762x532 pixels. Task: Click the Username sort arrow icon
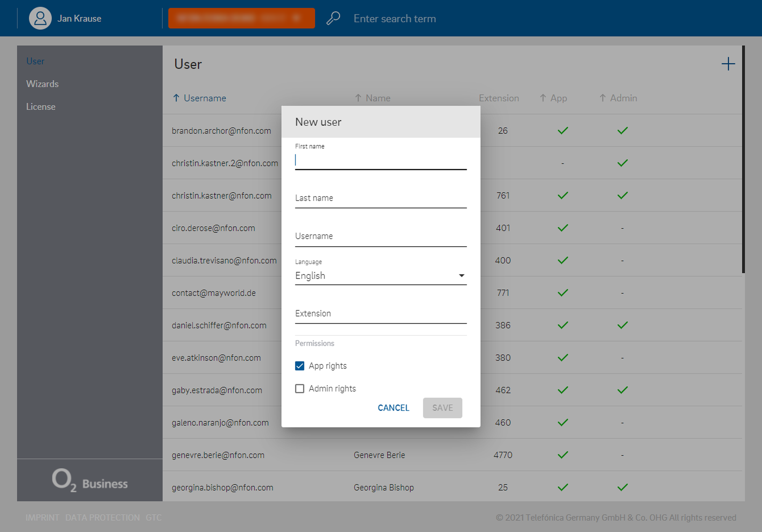176,98
